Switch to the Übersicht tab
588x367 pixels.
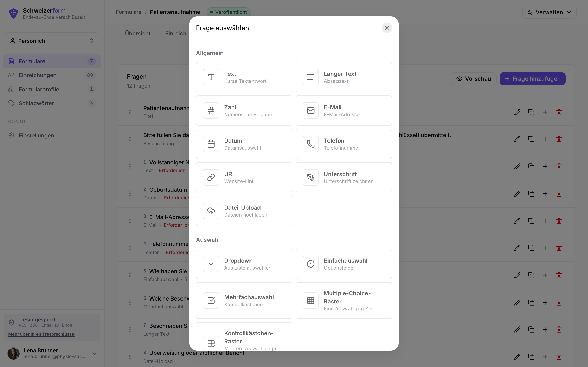(x=138, y=33)
